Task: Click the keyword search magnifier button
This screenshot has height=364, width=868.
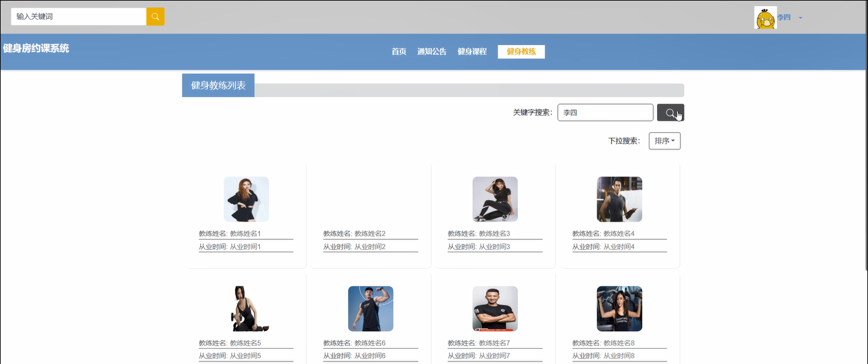Action: [x=670, y=112]
